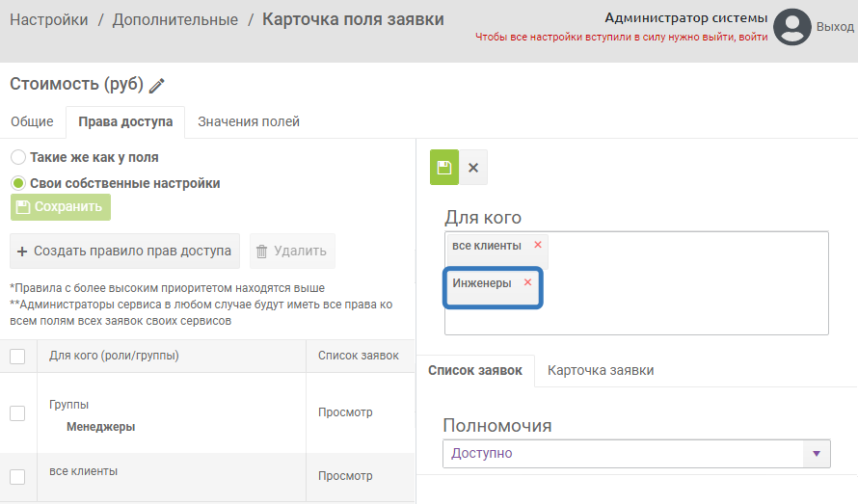
Task: Click the user avatar icon
Action: 792,27
